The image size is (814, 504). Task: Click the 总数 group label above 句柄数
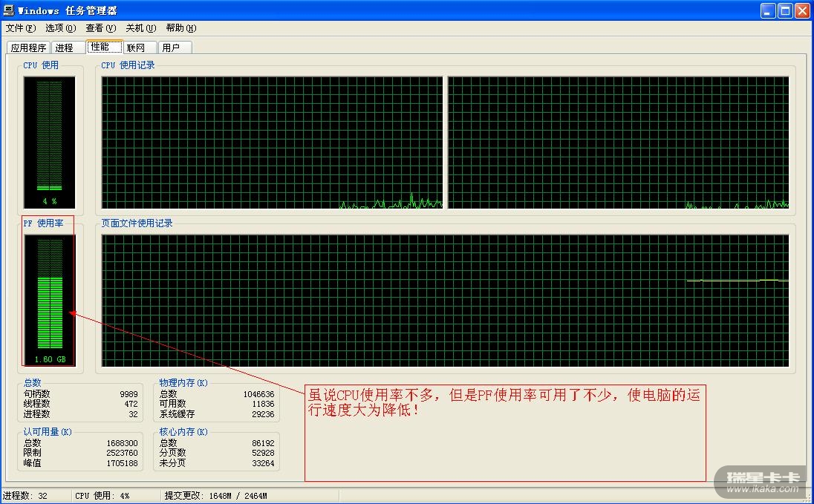click(x=32, y=382)
